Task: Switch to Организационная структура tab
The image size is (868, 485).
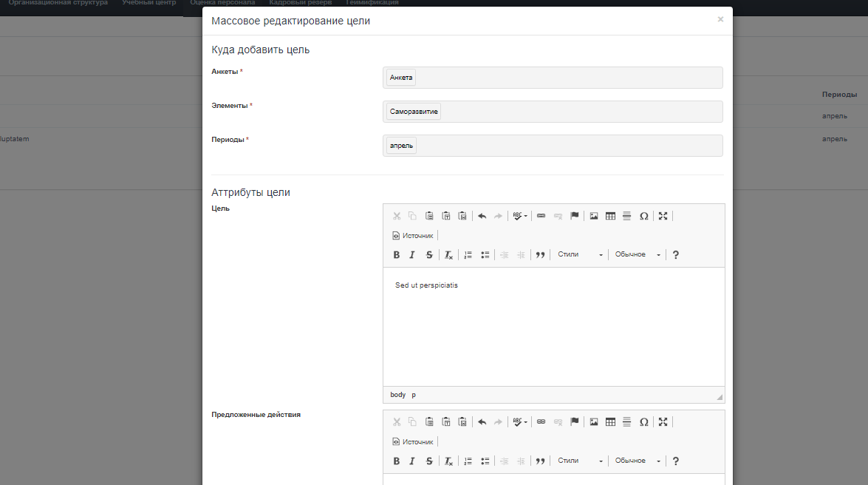Action: point(58,3)
